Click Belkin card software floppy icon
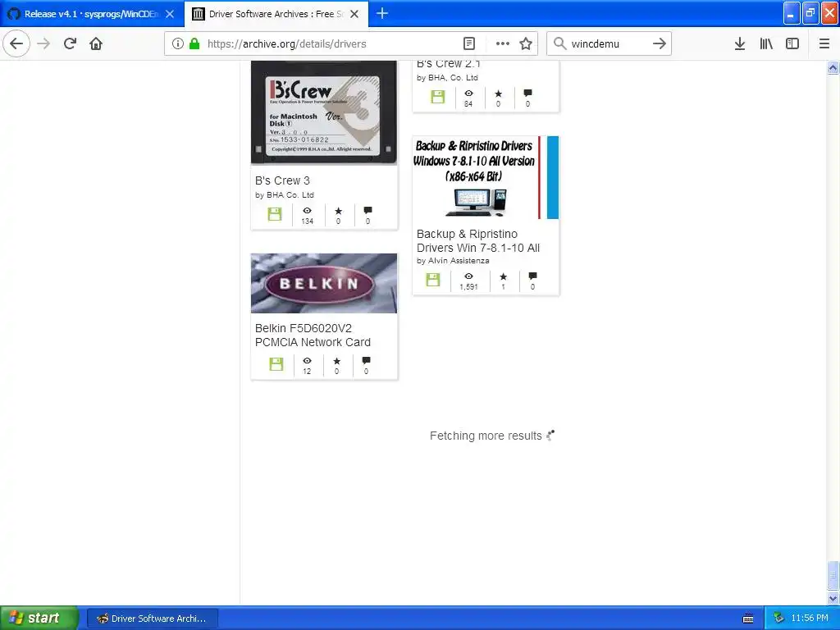This screenshot has height=630, width=840. point(276,364)
